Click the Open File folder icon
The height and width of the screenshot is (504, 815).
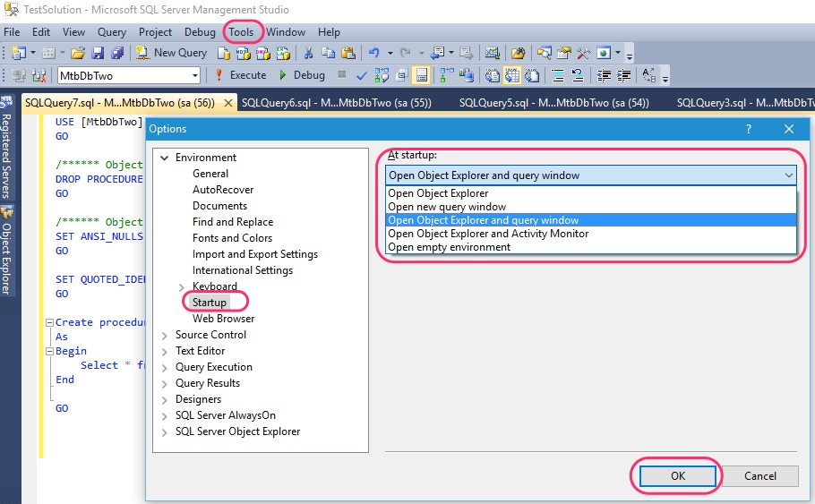(x=78, y=53)
